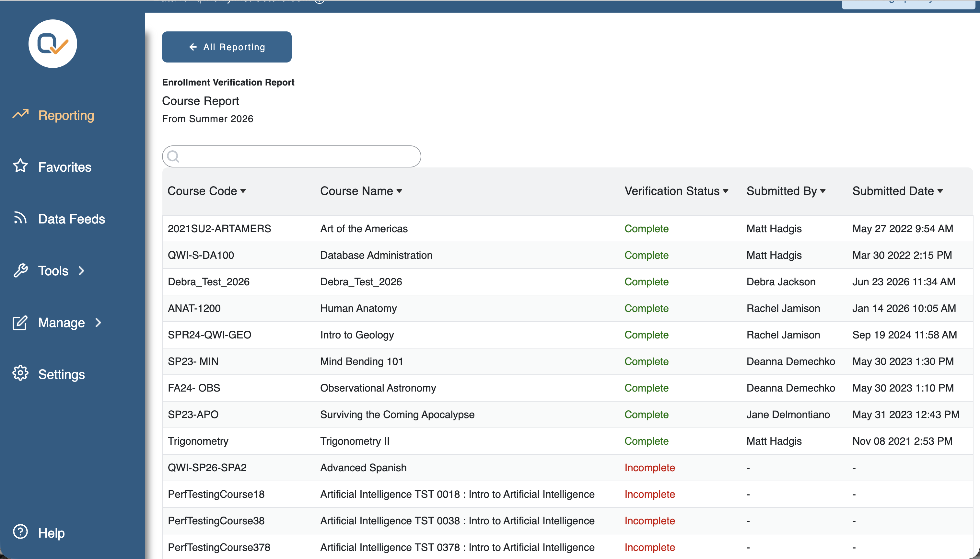Click ANAT-1200 course code
Viewport: 980px width, 559px height.
[x=194, y=308]
